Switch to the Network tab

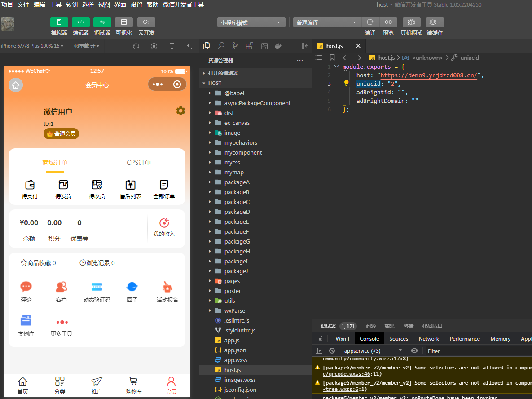(x=428, y=338)
